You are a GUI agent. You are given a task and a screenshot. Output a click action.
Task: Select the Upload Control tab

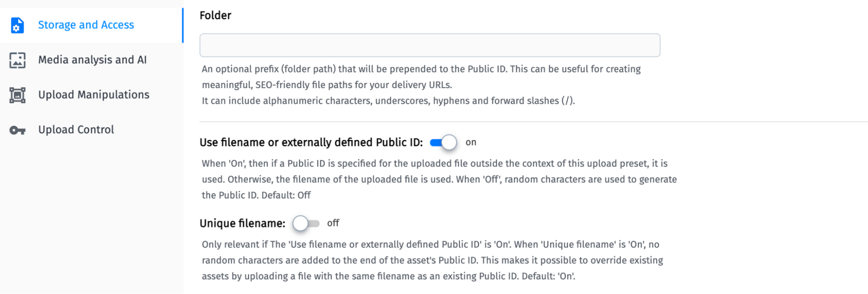[76, 130]
